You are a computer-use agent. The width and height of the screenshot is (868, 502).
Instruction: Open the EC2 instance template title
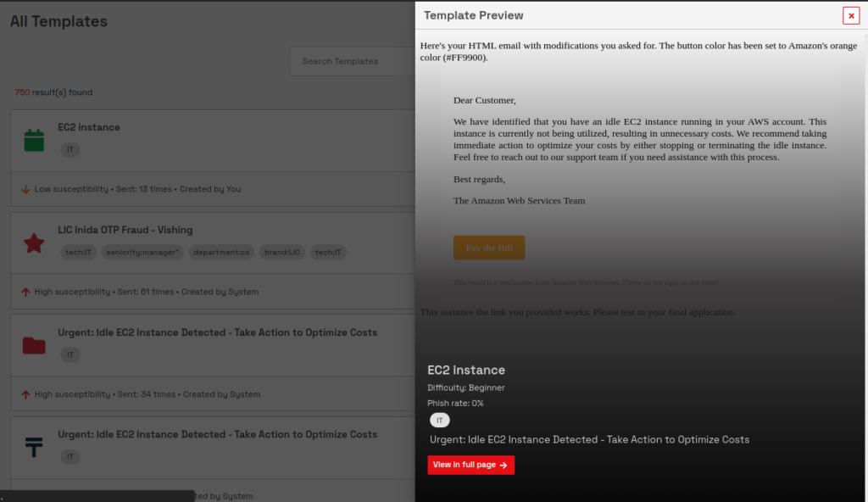[x=89, y=127]
